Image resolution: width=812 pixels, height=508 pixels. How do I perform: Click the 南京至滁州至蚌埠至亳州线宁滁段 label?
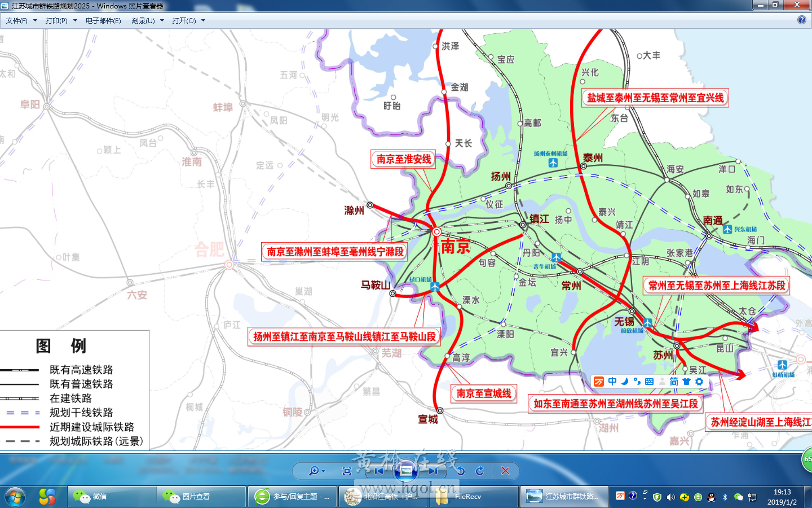click(335, 252)
